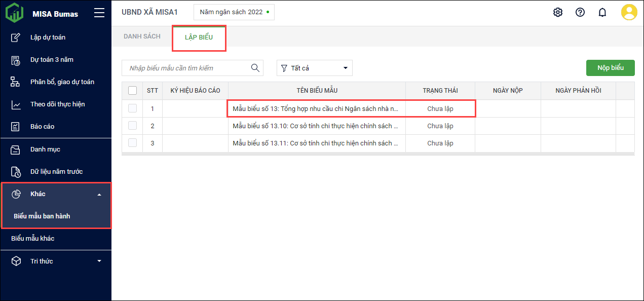Select the LẬP BIỂU tab
Screen dimensions: 644x301
click(x=199, y=37)
